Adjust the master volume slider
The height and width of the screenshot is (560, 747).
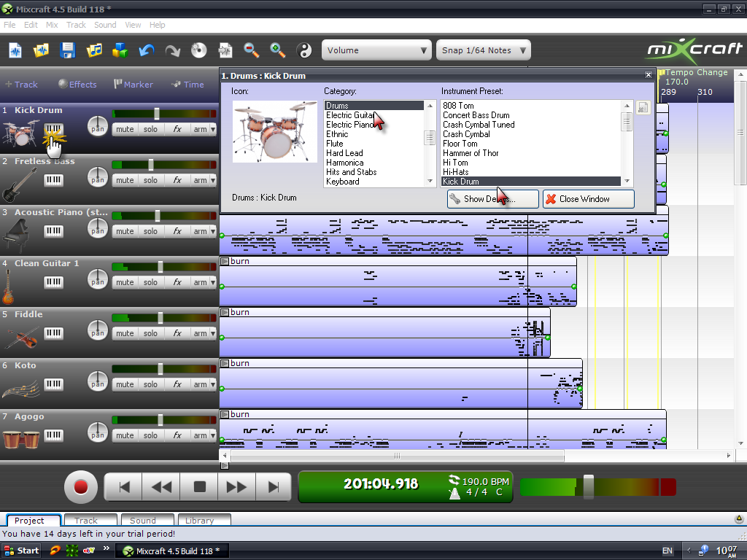589,486
